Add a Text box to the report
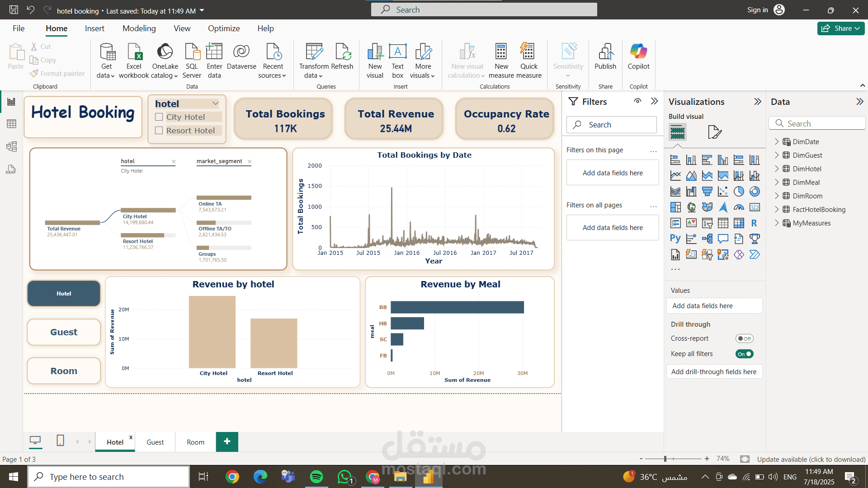The width and height of the screenshot is (868, 488). pos(398,61)
